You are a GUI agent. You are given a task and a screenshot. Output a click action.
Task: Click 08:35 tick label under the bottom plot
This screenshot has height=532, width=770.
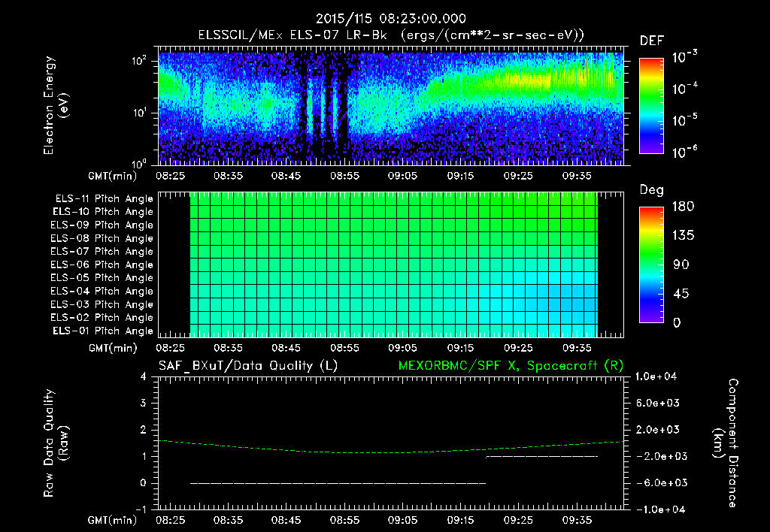[x=228, y=520]
